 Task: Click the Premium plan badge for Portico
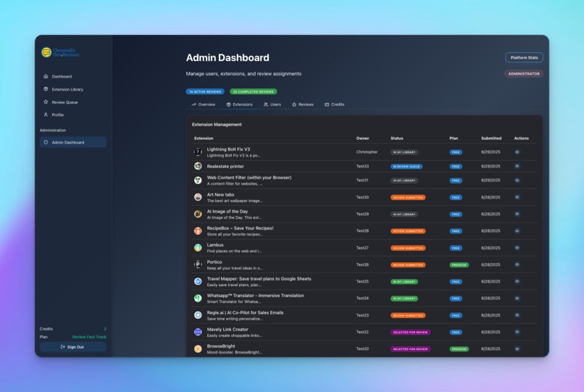pyautogui.click(x=459, y=265)
